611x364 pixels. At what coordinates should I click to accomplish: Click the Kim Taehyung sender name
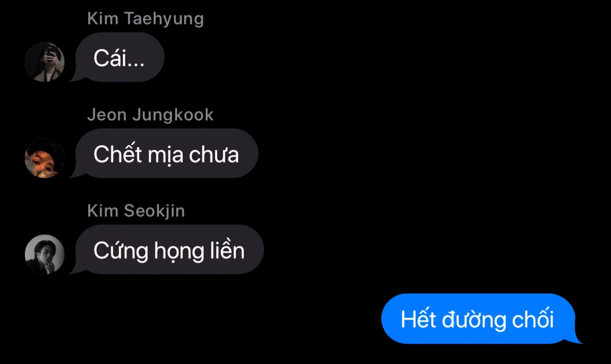145,18
